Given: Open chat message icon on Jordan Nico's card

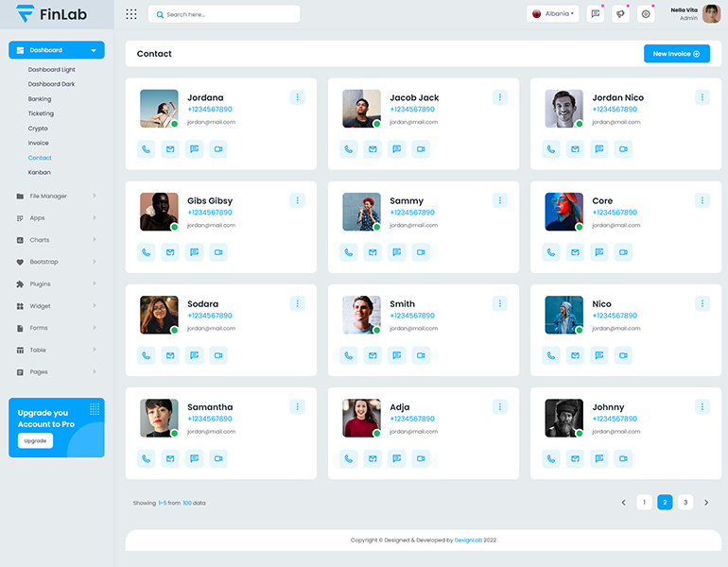Looking at the screenshot, I should click(599, 149).
